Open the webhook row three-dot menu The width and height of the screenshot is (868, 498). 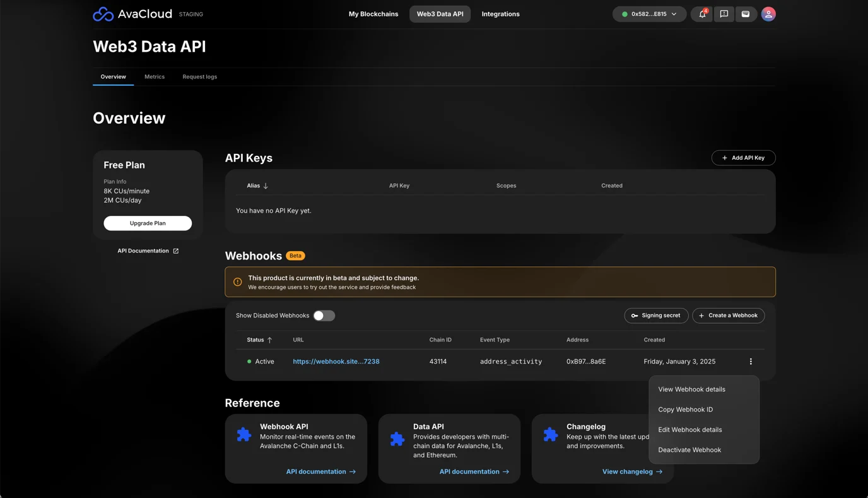tap(751, 362)
